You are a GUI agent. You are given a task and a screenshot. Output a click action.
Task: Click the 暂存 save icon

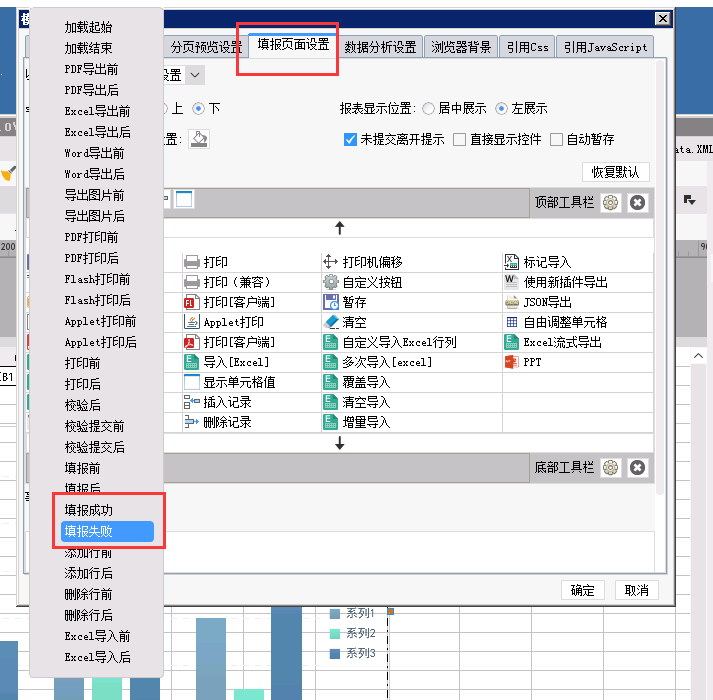click(331, 302)
